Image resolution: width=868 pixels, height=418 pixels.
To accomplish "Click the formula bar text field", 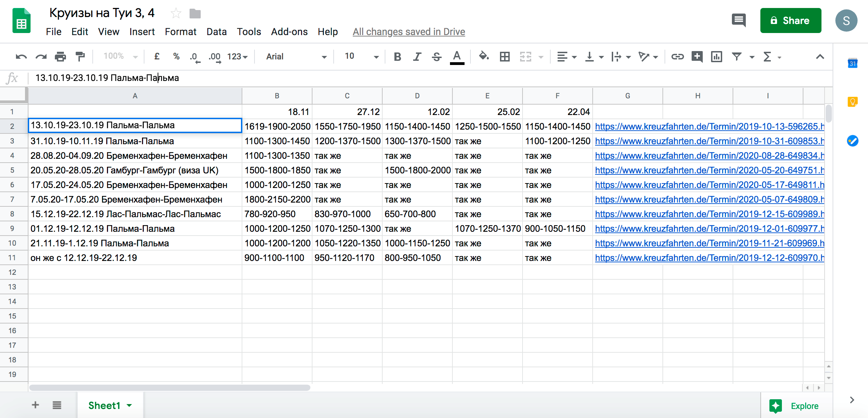I will pyautogui.click(x=431, y=78).
